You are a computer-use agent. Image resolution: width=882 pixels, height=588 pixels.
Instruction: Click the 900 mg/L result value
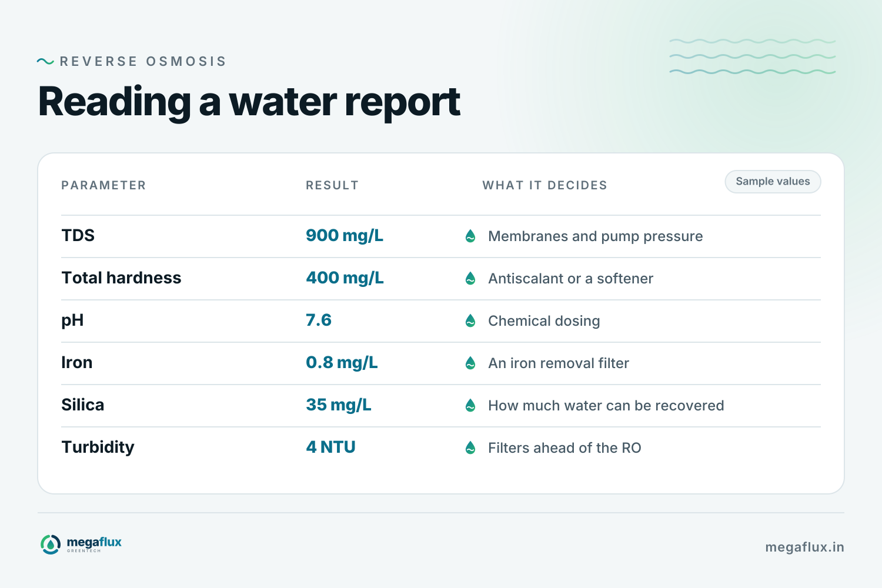point(345,236)
